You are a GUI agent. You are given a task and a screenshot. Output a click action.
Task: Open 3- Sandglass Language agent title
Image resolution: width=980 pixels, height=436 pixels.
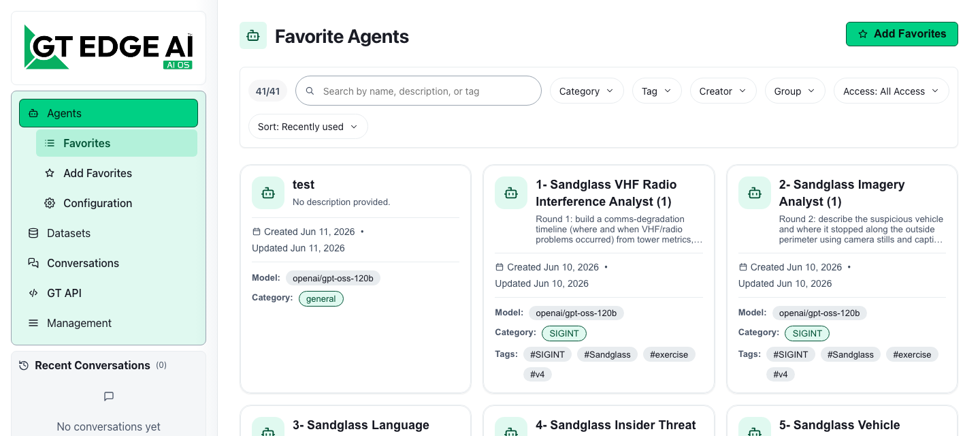pos(361,425)
